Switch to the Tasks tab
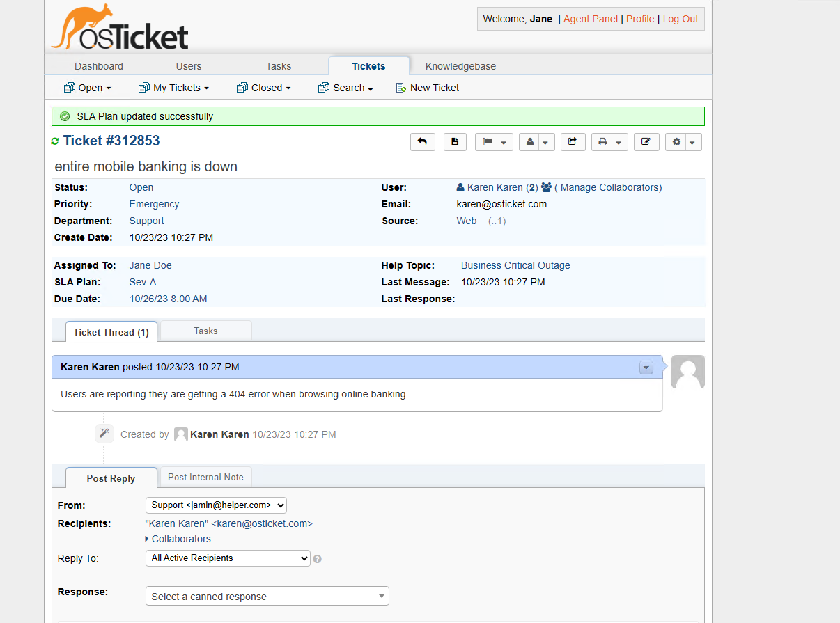This screenshot has width=840, height=623. [205, 331]
